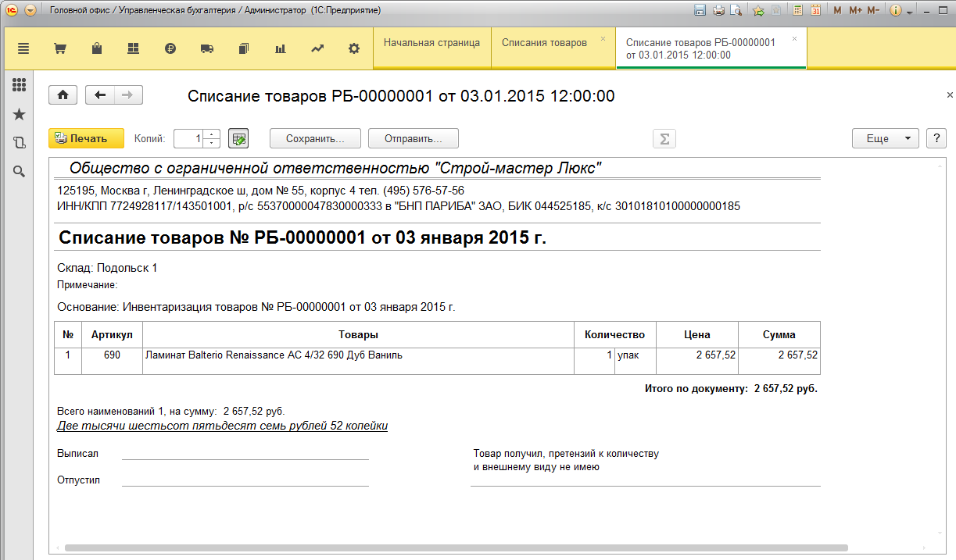The image size is (956, 560).
Task: Increase the copies count with up arrow
Action: click(x=212, y=134)
